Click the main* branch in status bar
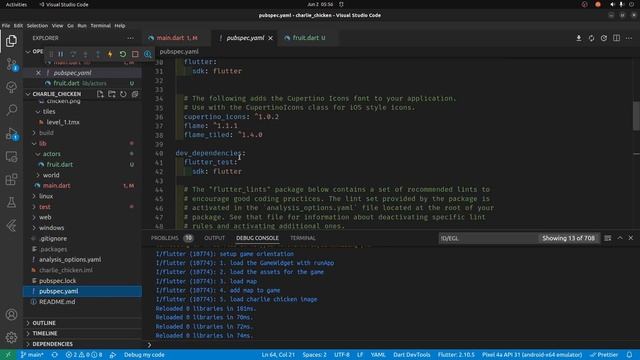Image resolution: width=640 pixels, height=360 pixels. (32, 355)
